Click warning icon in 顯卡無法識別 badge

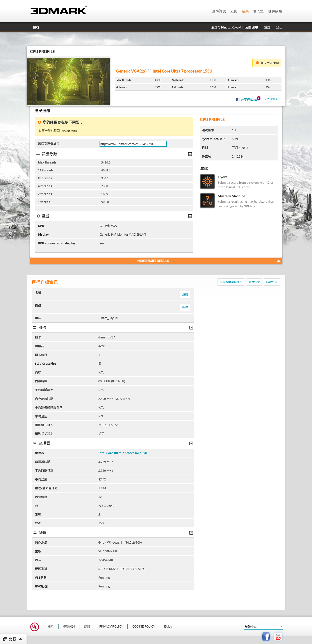[x=257, y=63]
